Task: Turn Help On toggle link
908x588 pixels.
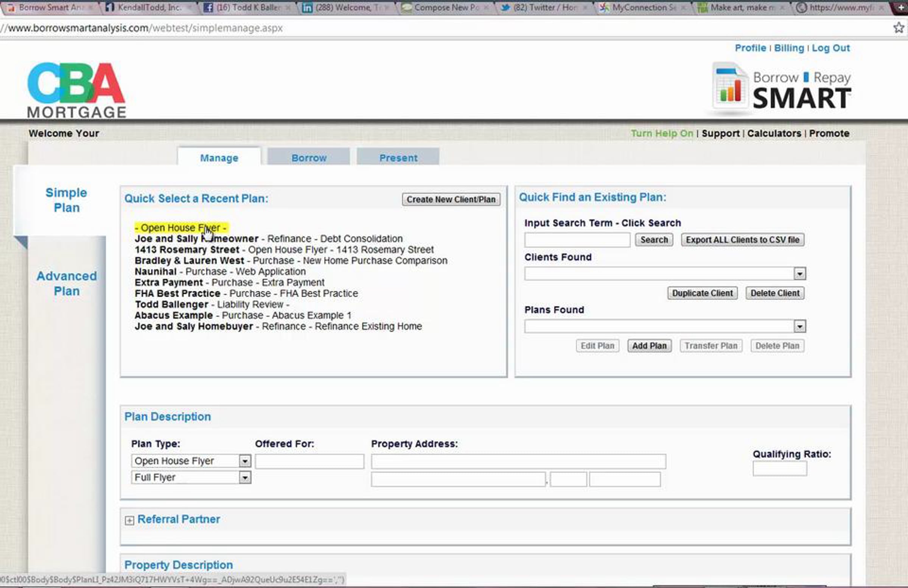Action: (662, 133)
